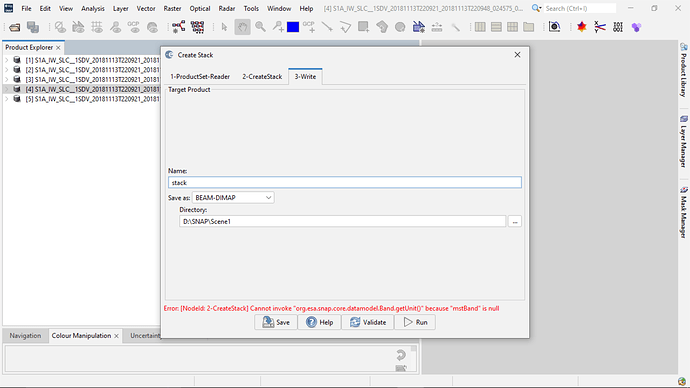
Task: Click the X-Y crossed-lines toolbar icon
Action: pyautogui.click(x=600, y=27)
